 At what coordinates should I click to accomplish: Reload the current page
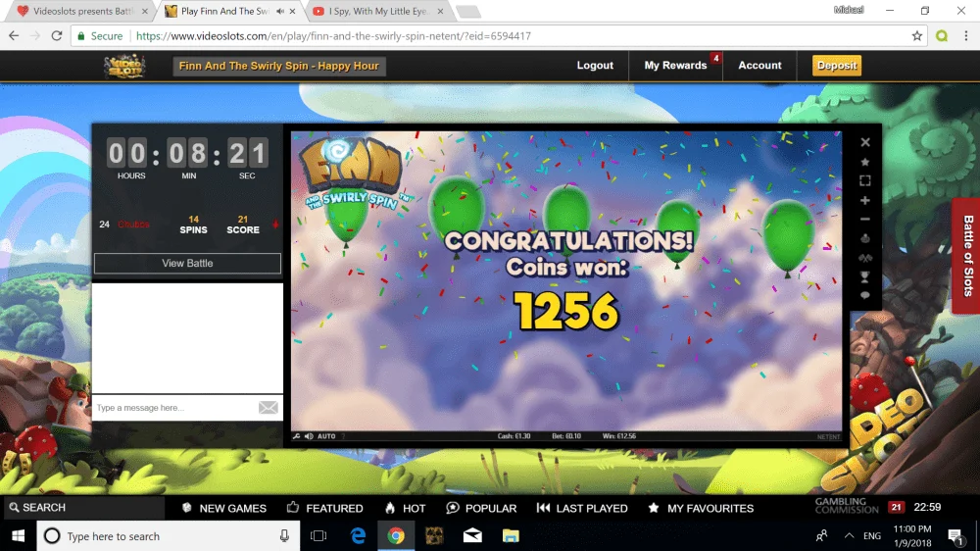click(57, 36)
